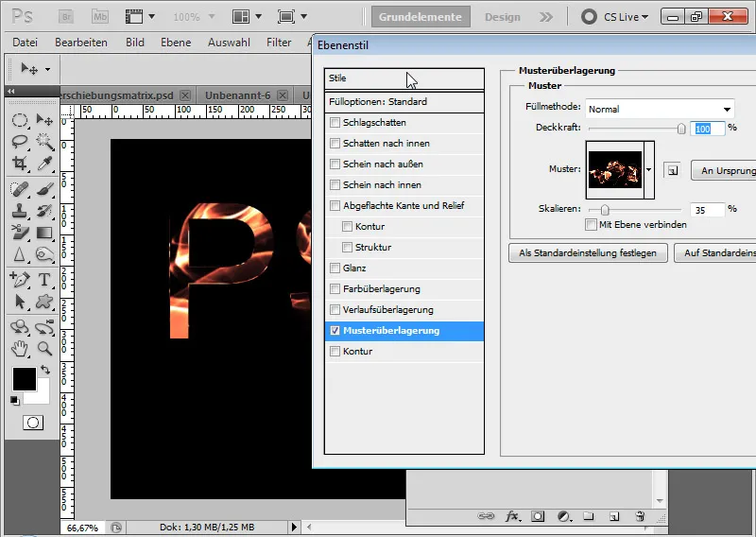Select the Type tool
756x537 pixels.
pos(44,279)
